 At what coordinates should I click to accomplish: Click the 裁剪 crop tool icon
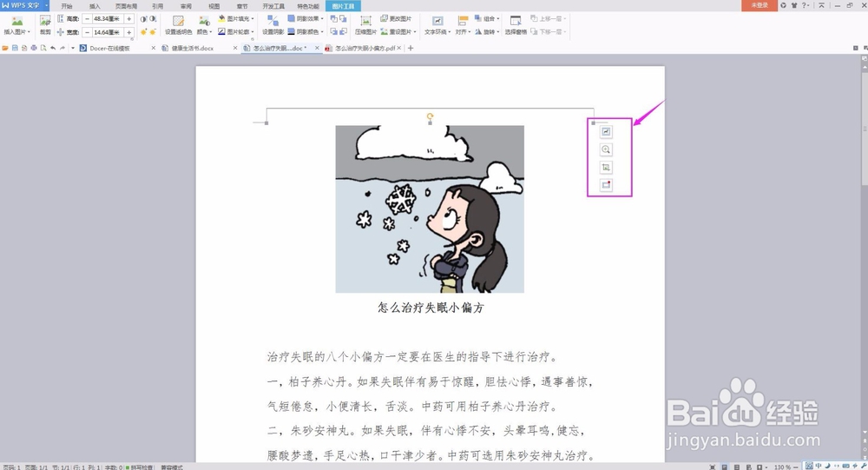click(x=45, y=21)
